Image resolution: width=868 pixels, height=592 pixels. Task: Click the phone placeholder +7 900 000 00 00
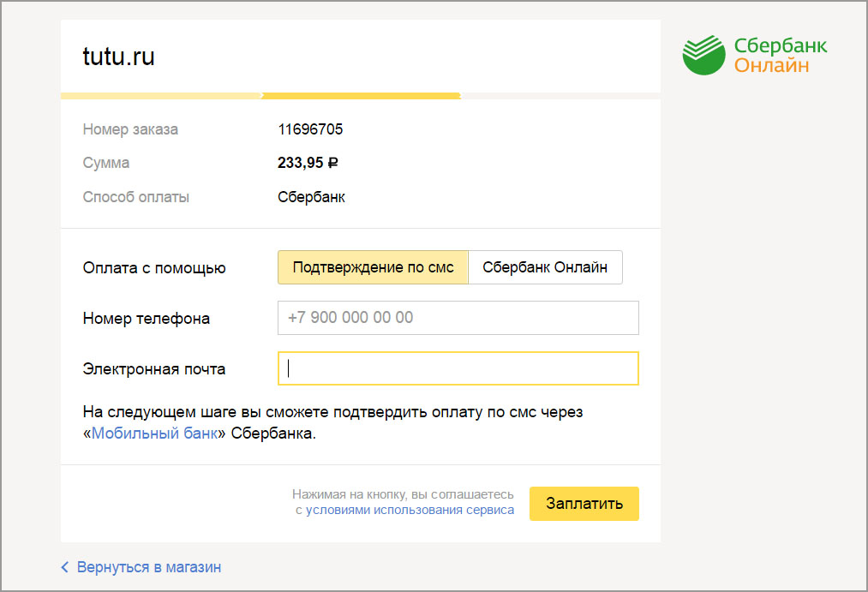pyautogui.click(x=345, y=317)
